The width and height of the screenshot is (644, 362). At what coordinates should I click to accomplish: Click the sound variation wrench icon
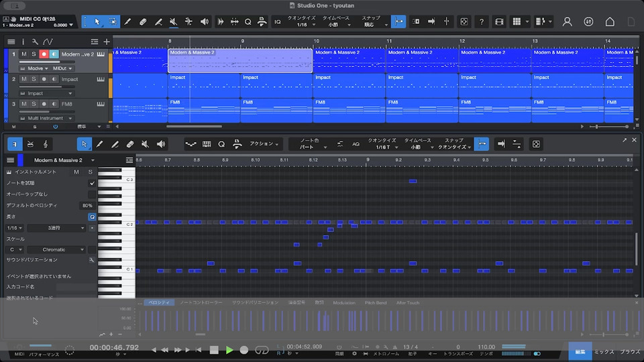[92, 259]
